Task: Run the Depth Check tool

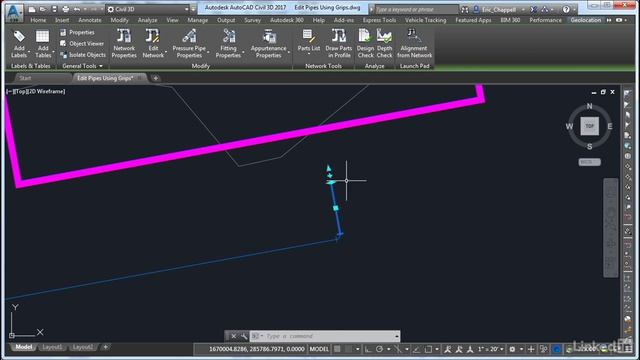Action: [x=384, y=44]
